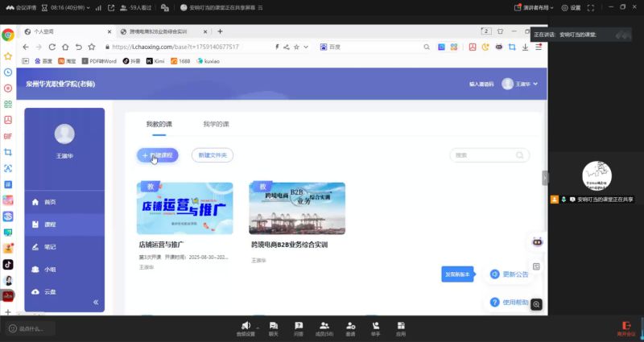Open 1688 bookmark
The height and width of the screenshot is (342, 644).
point(180,61)
